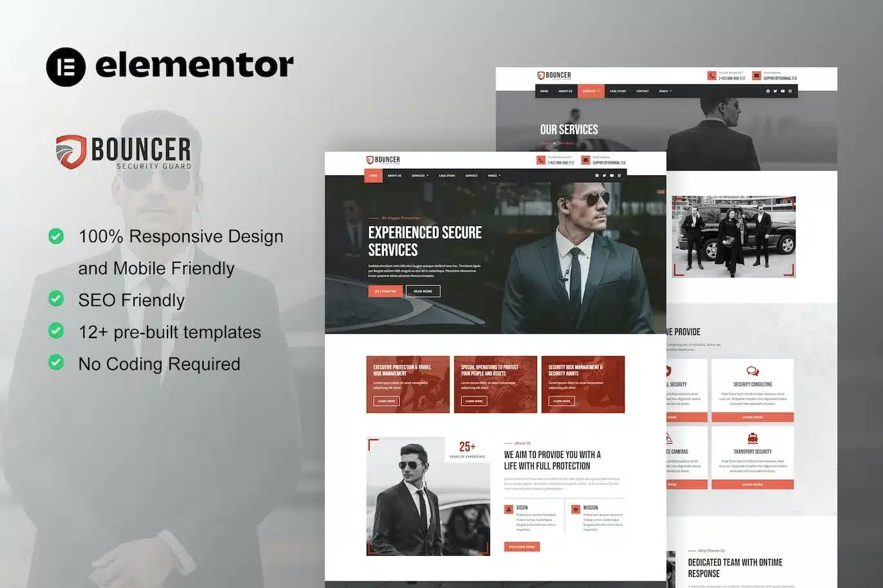This screenshot has width=883, height=588.
Task: Click the email icon in Our Services page header
Action: pos(757,75)
